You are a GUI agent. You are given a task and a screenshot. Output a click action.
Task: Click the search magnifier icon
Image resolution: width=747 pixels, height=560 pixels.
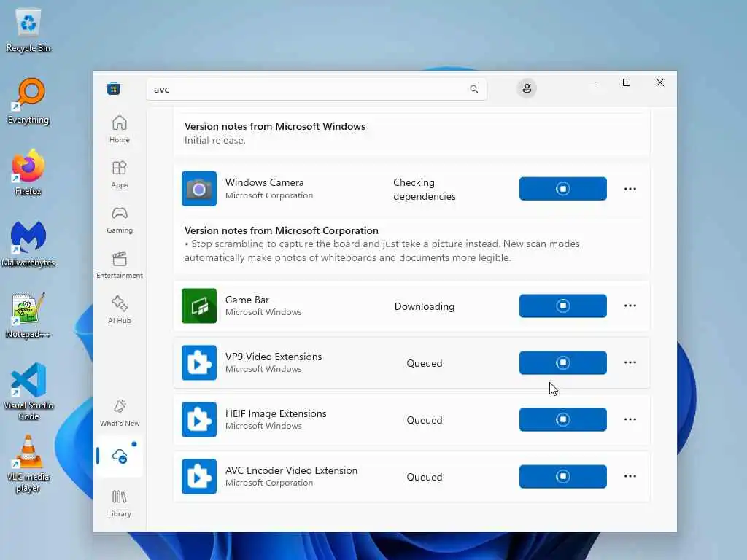tap(474, 89)
